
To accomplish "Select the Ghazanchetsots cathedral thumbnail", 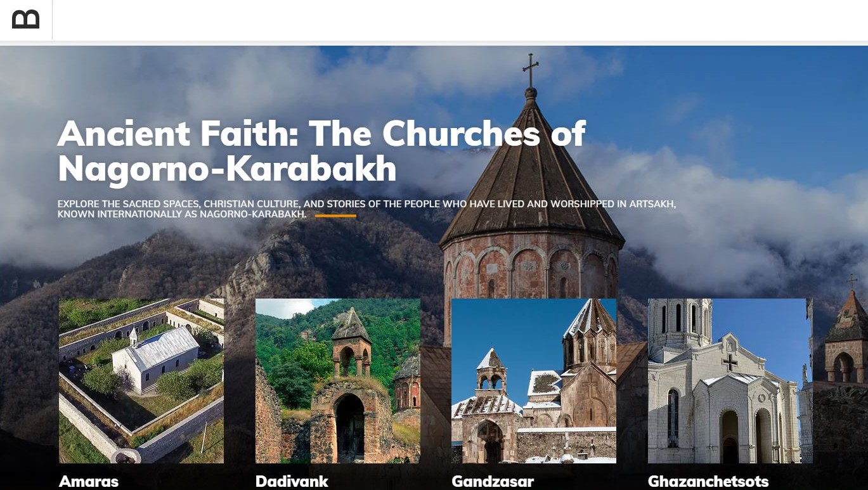I will [x=730, y=381].
